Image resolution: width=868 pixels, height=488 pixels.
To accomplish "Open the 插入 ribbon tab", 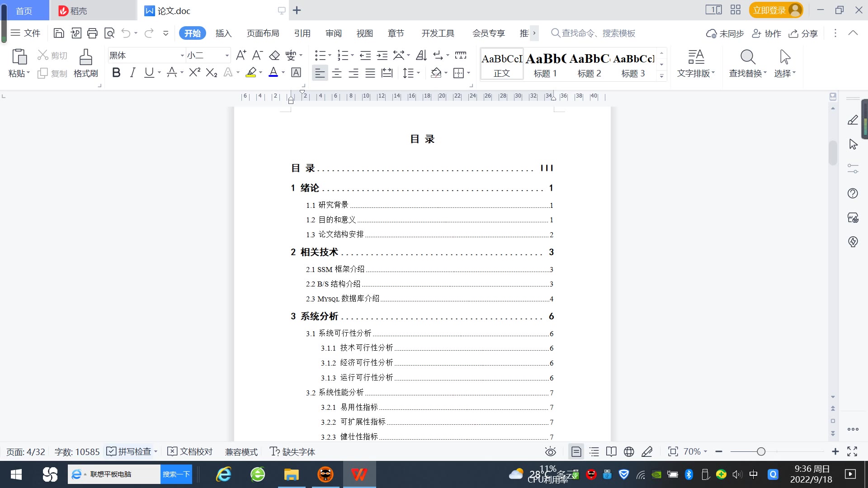I will click(x=223, y=33).
